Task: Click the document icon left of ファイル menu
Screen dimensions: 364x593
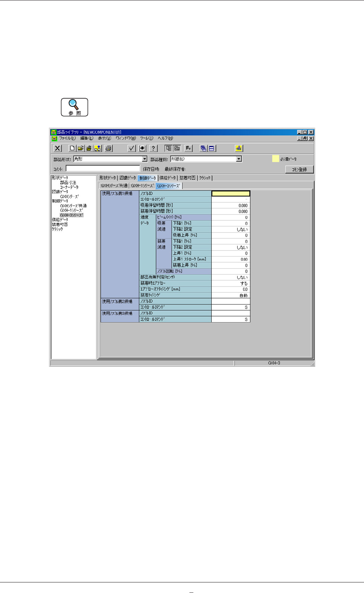Action: (54, 139)
